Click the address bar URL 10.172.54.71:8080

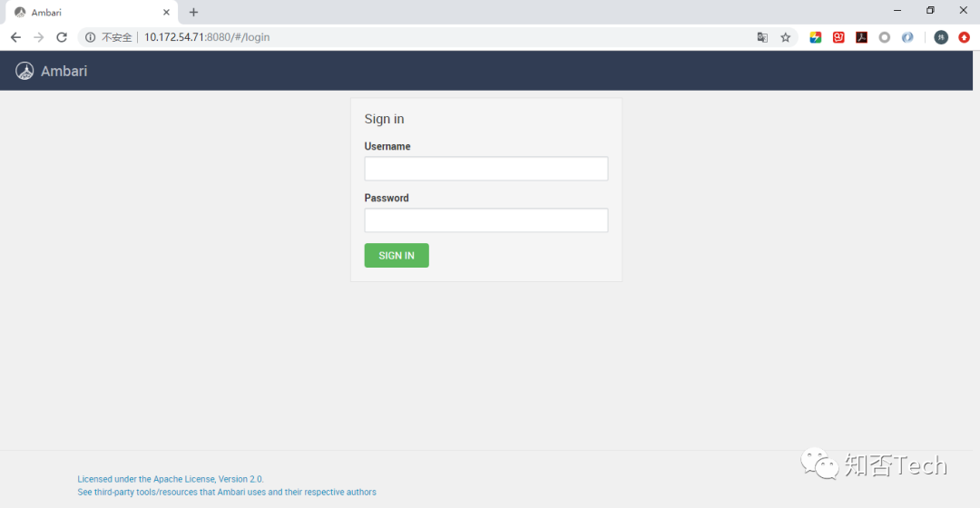207,37
